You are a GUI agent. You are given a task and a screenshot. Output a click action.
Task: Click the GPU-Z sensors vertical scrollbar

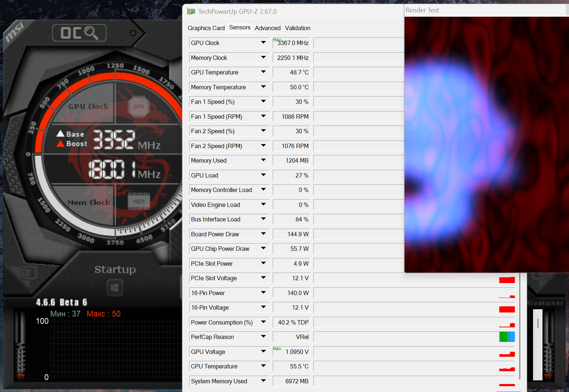click(520, 326)
